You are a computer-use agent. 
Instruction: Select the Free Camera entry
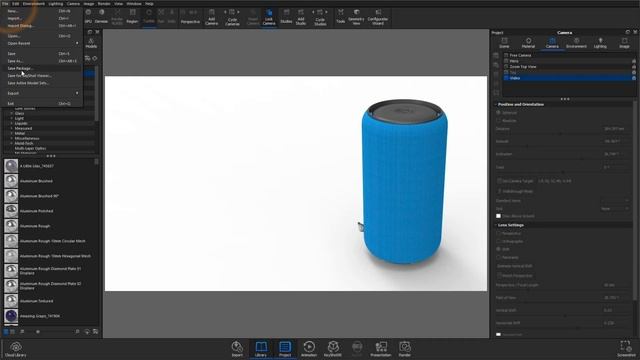click(x=569, y=55)
